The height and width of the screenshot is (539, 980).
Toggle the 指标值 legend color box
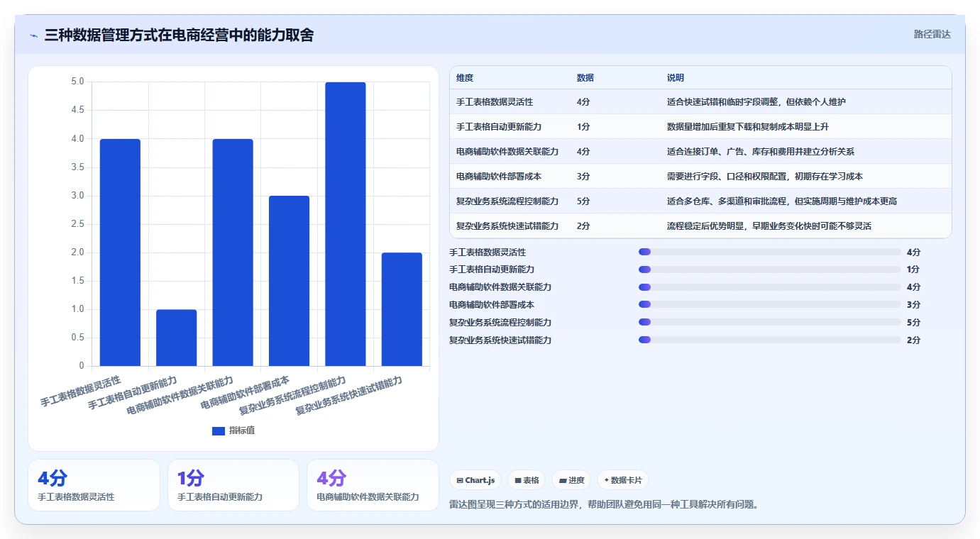[x=219, y=430]
